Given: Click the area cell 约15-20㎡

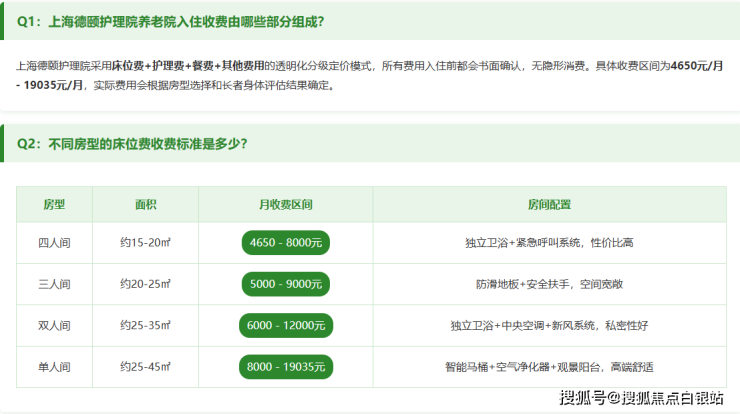Looking at the screenshot, I should (145, 243).
